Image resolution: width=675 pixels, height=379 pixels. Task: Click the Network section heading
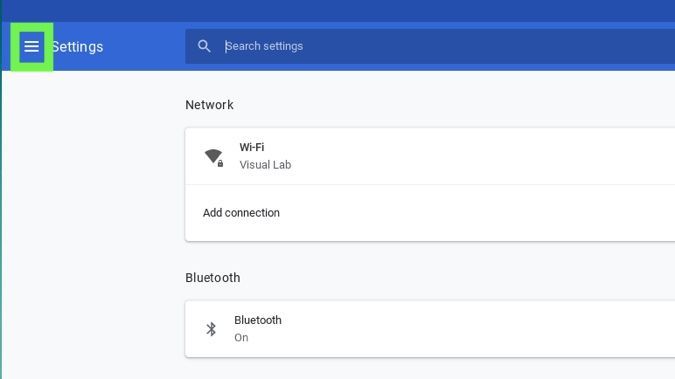tap(209, 105)
